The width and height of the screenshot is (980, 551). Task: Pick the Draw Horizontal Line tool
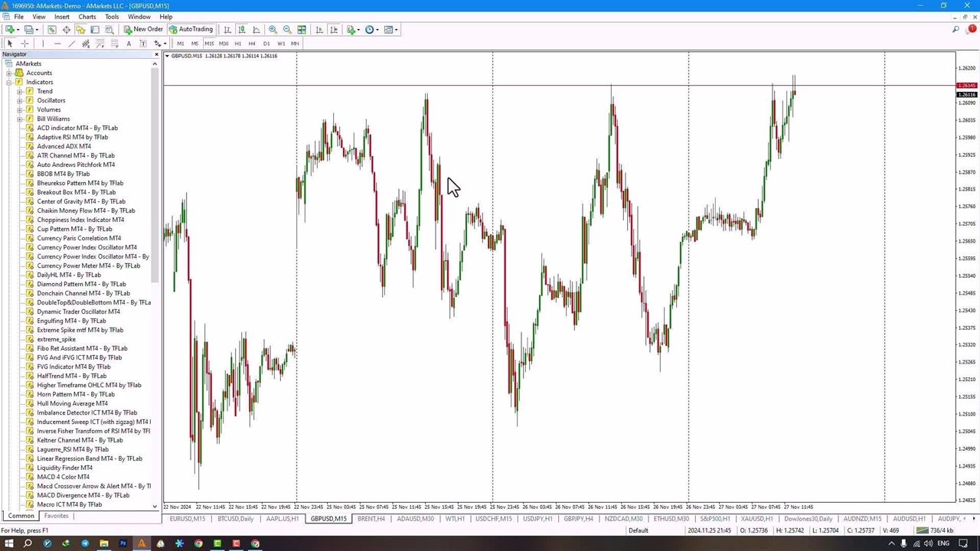(57, 44)
